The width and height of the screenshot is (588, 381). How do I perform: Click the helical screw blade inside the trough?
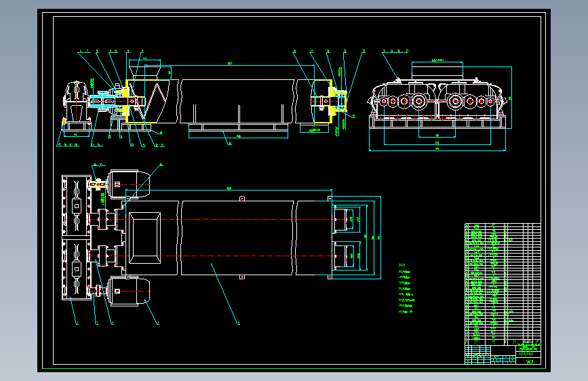[154, 100]
